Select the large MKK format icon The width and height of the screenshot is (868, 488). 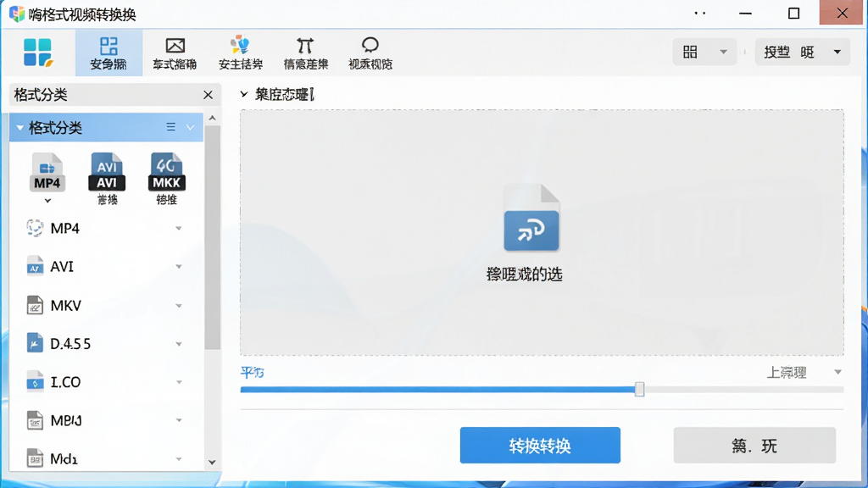(167, 173)
